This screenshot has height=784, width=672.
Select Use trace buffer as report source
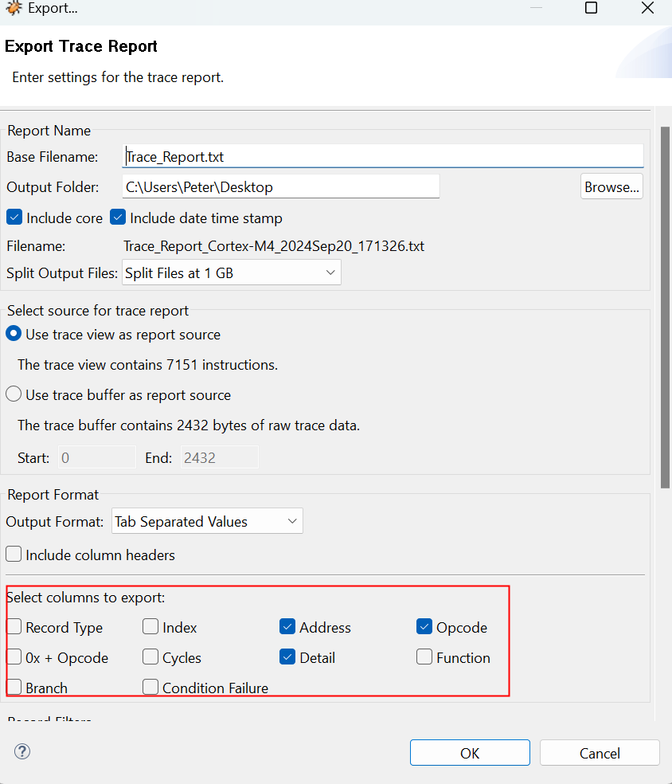pos(14,394)
